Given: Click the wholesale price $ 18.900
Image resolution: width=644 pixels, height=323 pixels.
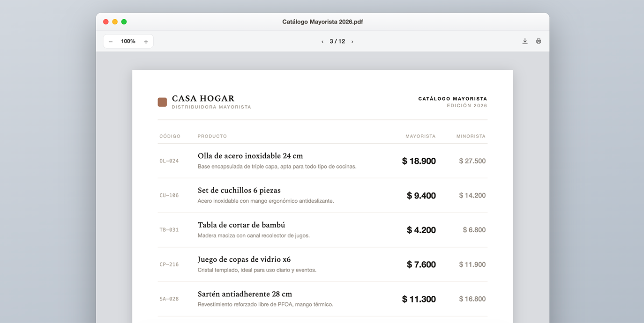Looking at the screenshot, I should point(419,161).
